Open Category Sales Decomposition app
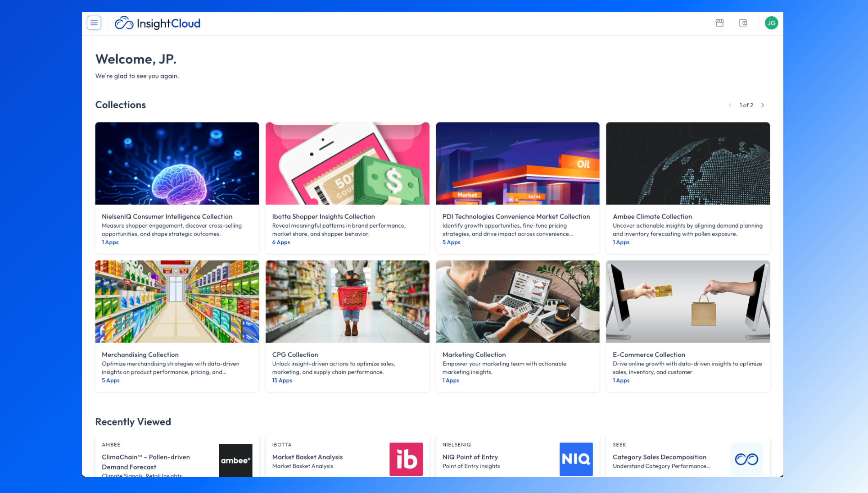 coord(660,457)
